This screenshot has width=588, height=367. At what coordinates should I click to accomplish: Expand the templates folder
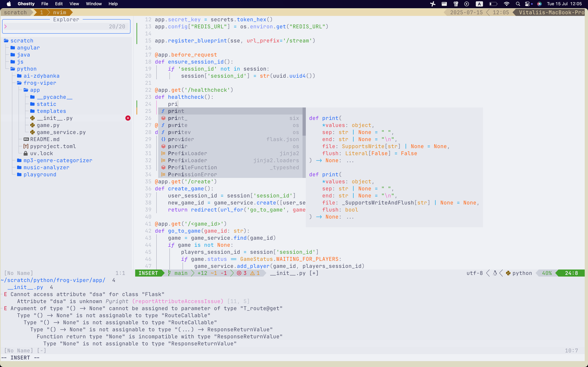click(x=51, y=111)
